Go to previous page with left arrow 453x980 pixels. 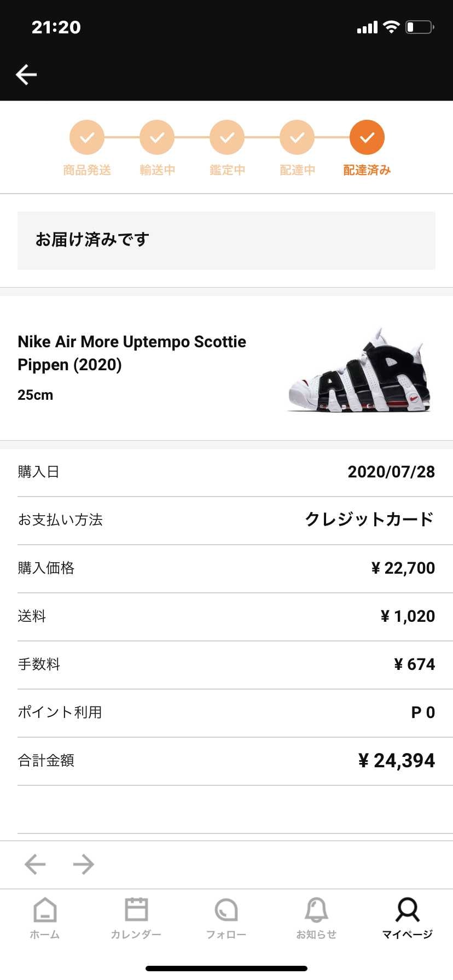tap(35, 864)
